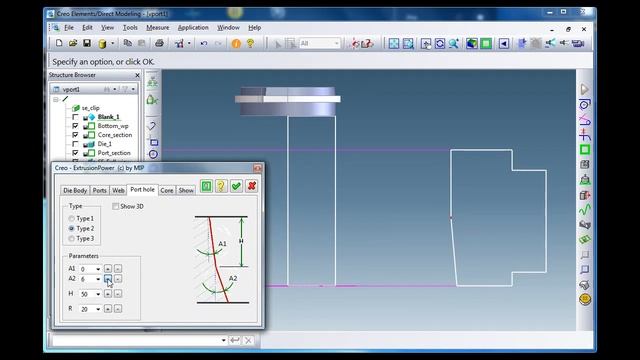Click the green curve icon in right sidebar

[x=584, y=210]
